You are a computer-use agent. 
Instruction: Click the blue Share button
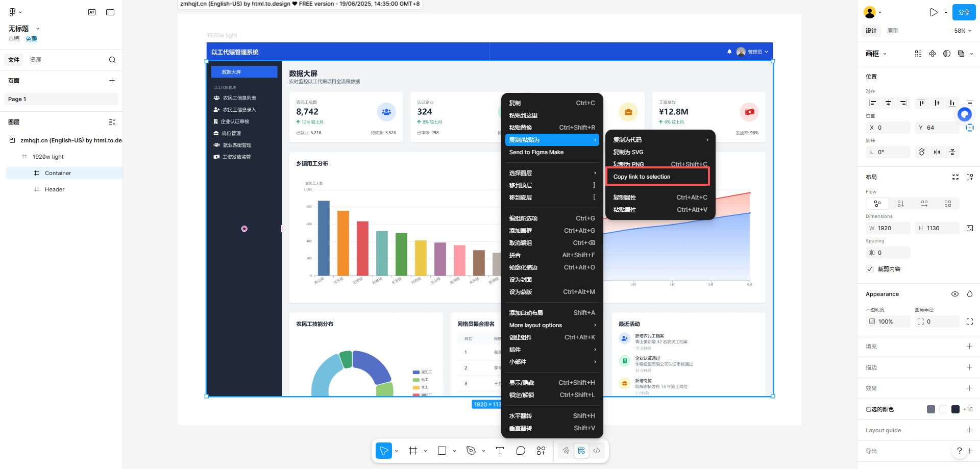(964, 12)
